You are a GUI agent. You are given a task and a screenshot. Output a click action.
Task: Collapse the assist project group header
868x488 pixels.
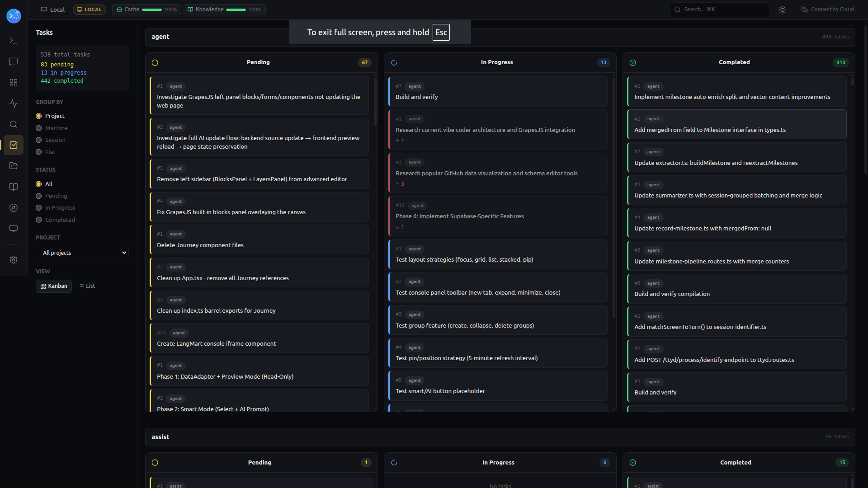click(x=160, y=437)
